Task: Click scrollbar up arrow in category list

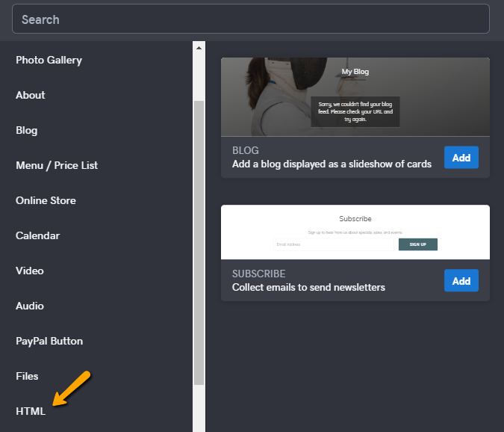Action: click(199, 48)
